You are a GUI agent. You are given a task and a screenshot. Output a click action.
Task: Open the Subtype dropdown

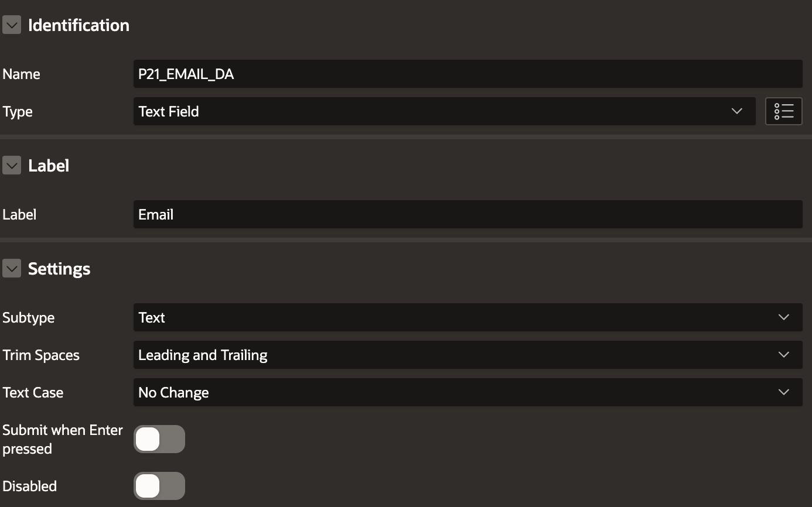pos(468,317)
